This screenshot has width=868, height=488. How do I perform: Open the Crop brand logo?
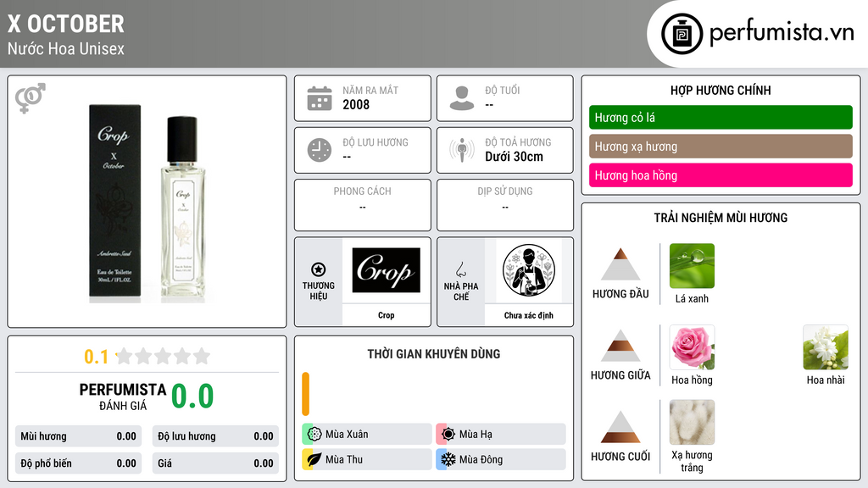click(x=387, y=270)
